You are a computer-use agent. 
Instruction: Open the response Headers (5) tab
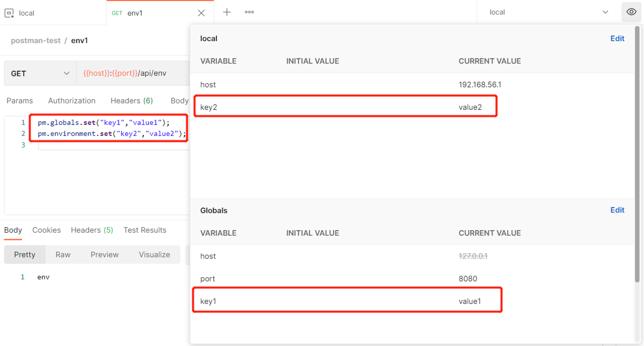[92, 230]
